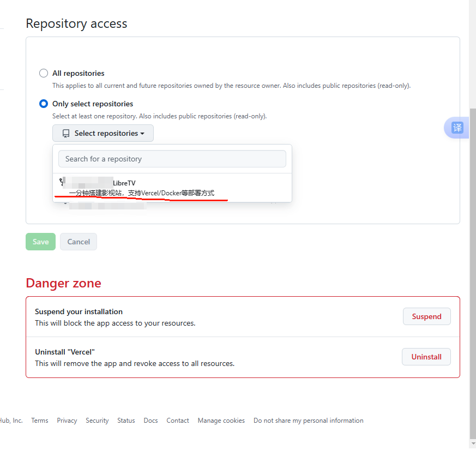Viewport: 476px width, 450px height.
Task: Cancel the repository access changes
Action: 79,242
